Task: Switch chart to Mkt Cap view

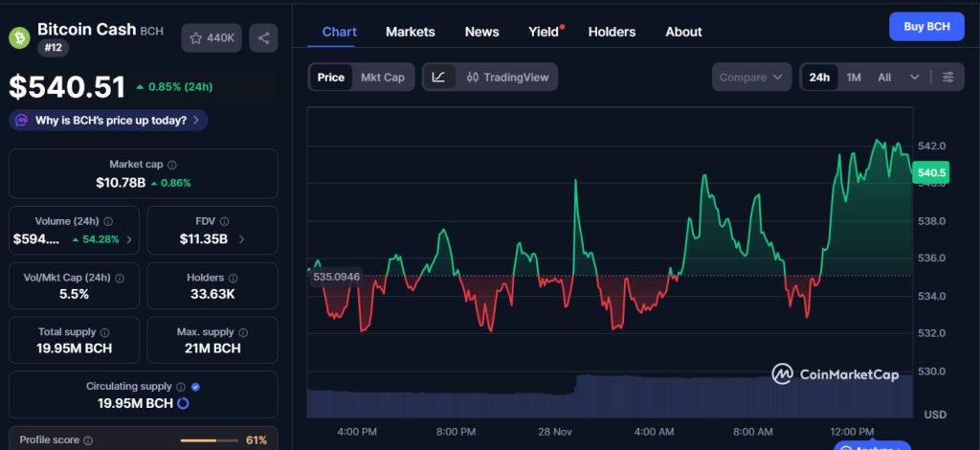Action: tap(382, 78)
